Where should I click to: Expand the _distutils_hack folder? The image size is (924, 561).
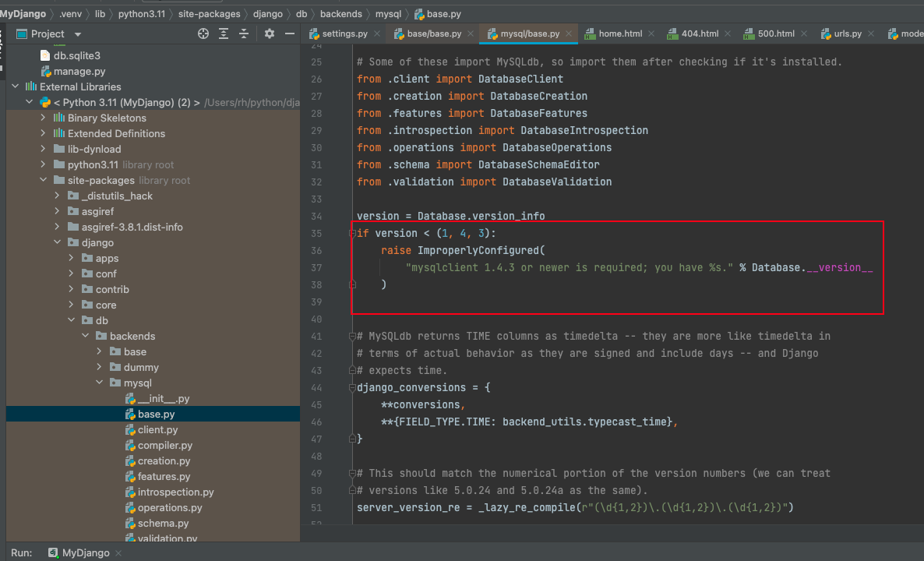[x=57, y=196]
